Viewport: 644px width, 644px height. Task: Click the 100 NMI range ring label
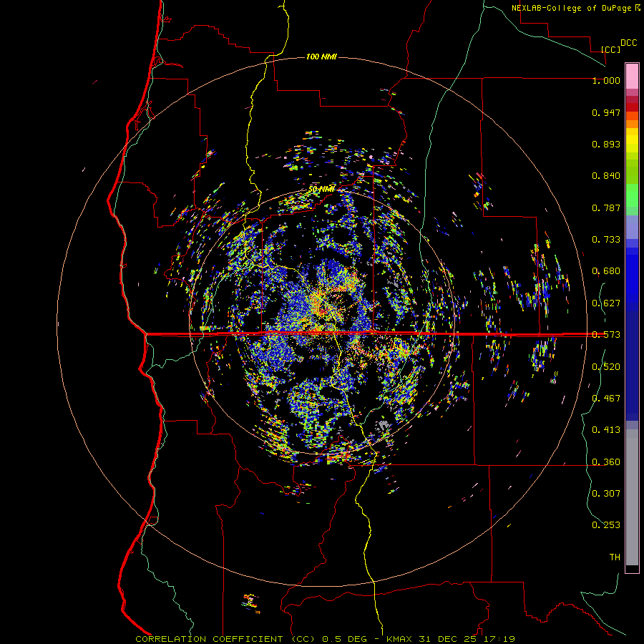point(321,57)
